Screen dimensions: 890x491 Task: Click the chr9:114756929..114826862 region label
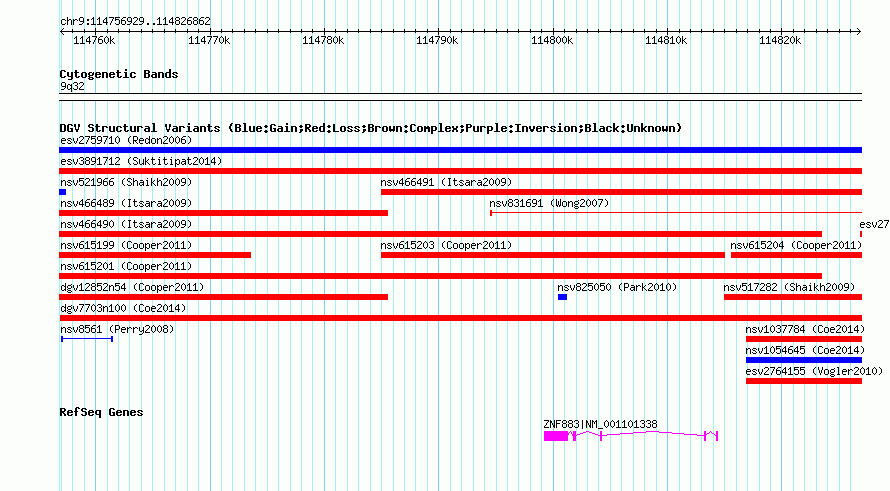pos(135,22)
